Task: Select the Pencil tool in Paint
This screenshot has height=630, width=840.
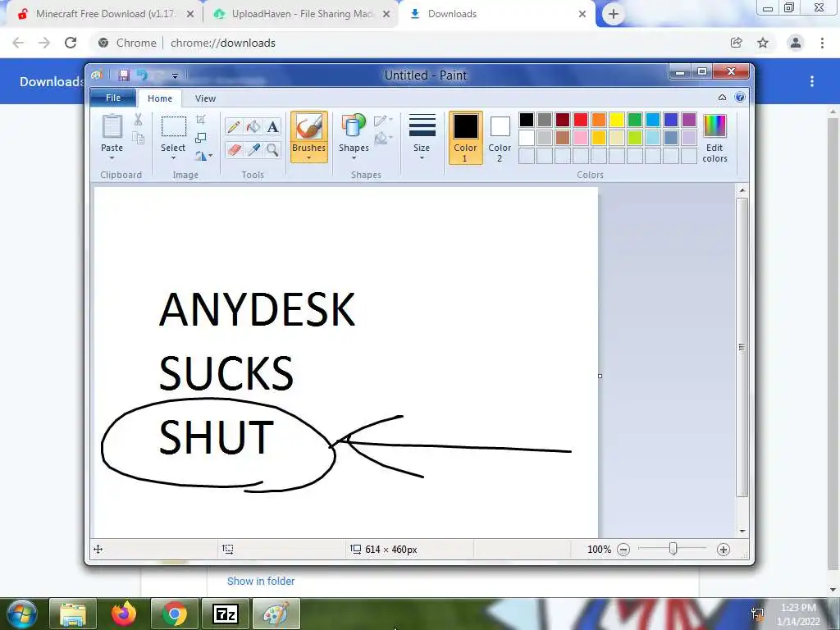Action: point(234,127)
